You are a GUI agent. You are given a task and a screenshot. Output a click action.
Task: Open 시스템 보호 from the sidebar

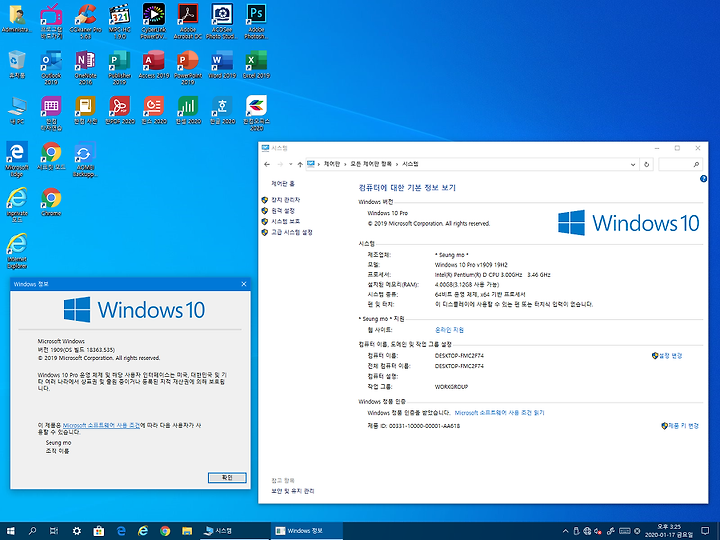pos(285,221)
